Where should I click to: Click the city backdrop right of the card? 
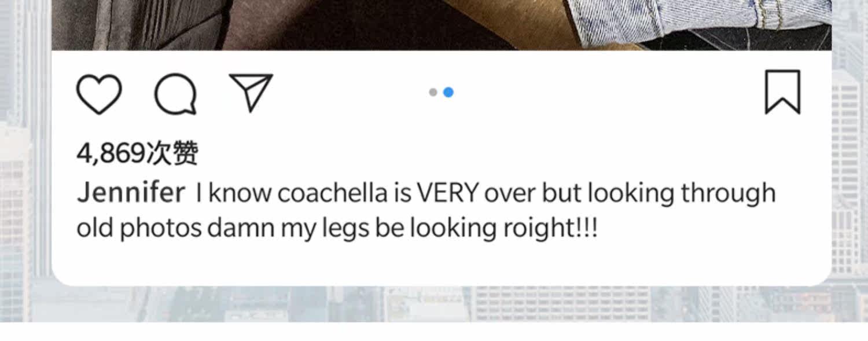[849, 174]
